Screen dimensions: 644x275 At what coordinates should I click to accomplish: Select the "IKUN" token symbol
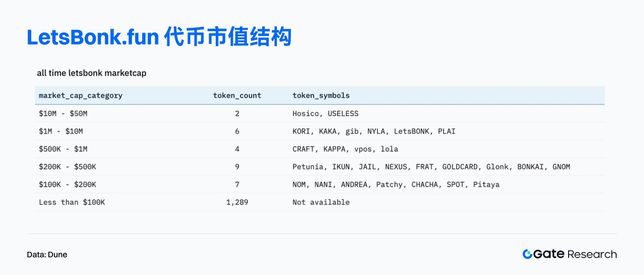point(341,167)
